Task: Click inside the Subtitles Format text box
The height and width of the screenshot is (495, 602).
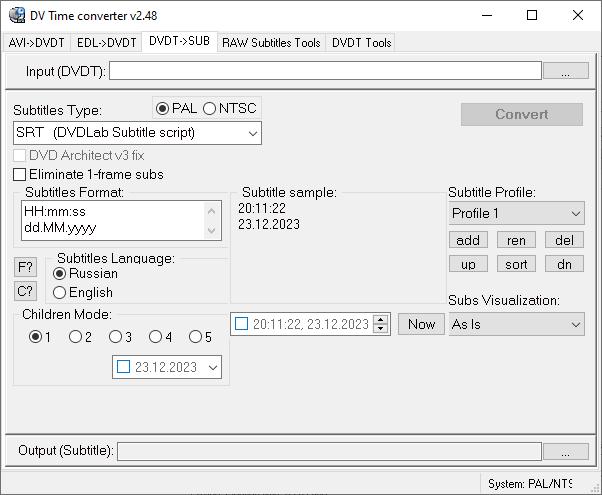Action: tap(121, 220)
